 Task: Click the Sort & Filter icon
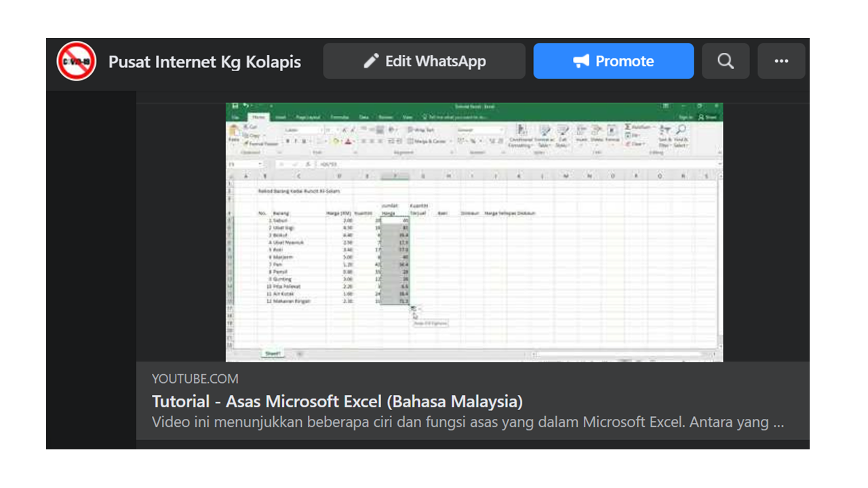(x=665, y=134)
